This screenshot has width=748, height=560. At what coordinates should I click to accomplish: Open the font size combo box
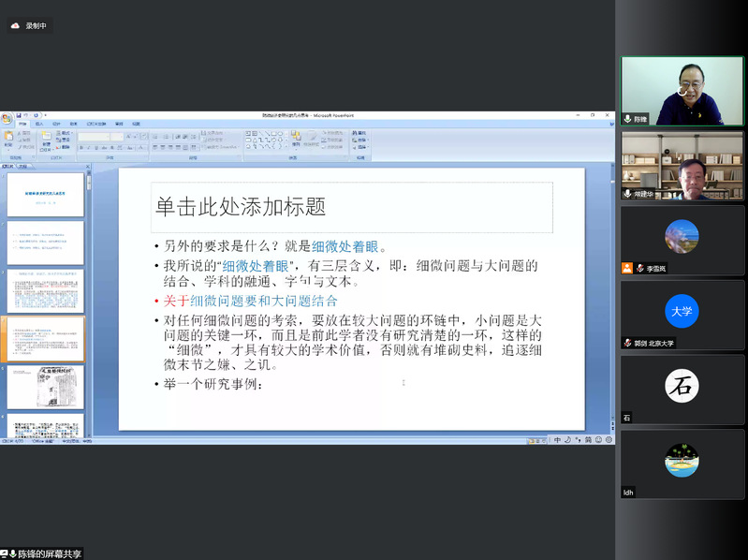click(x=116, y=137)
